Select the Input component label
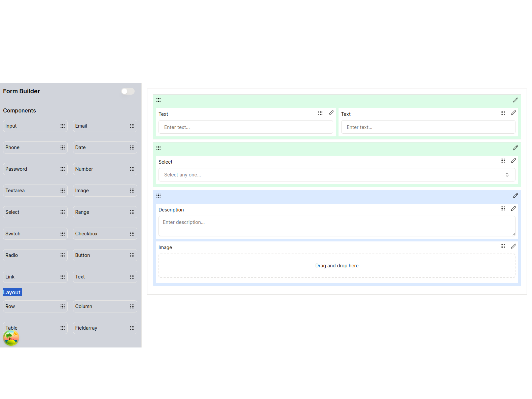 tap(11, 126)
